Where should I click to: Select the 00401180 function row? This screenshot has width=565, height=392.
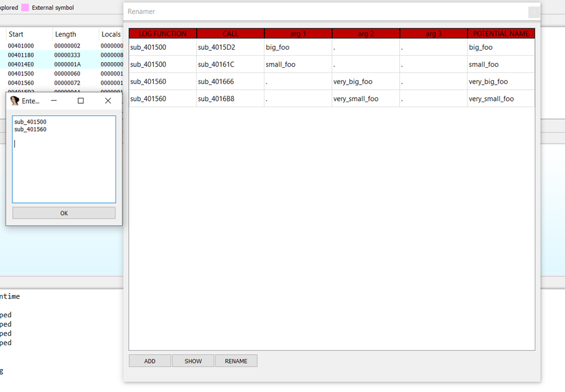click(61, 55)
